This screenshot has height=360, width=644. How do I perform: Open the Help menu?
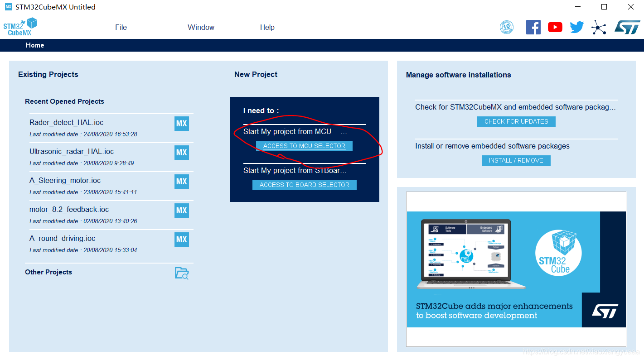pos(267,27)
